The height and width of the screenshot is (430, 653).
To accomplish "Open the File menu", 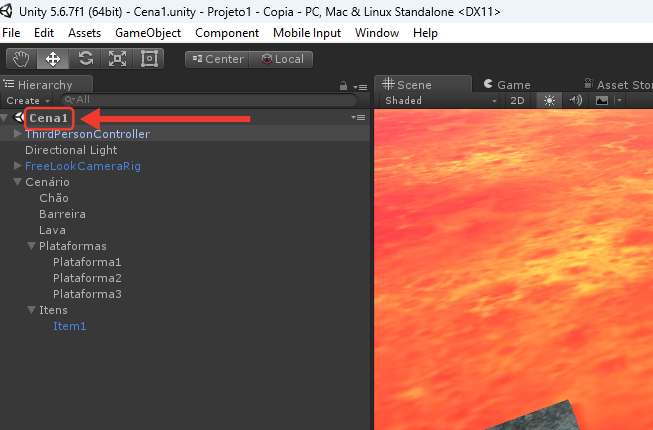I will point(11,33).
